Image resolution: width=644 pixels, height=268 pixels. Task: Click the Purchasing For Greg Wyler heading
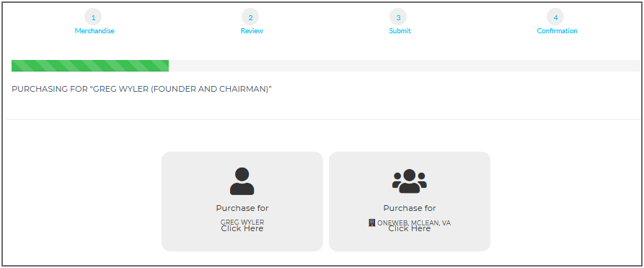[x=141, y=90]
